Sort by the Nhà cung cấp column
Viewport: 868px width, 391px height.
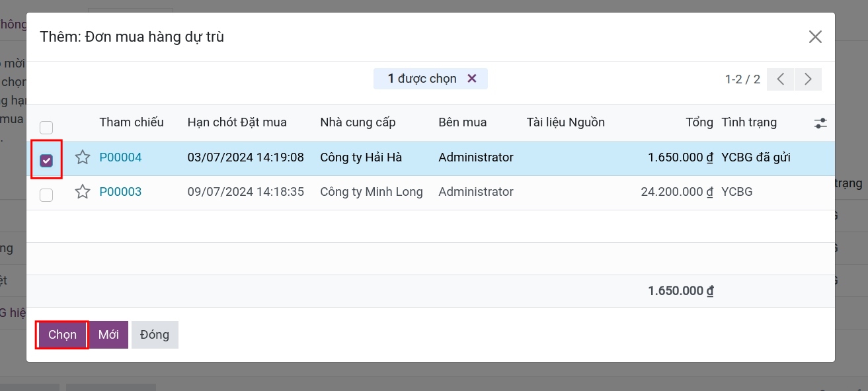358,122
